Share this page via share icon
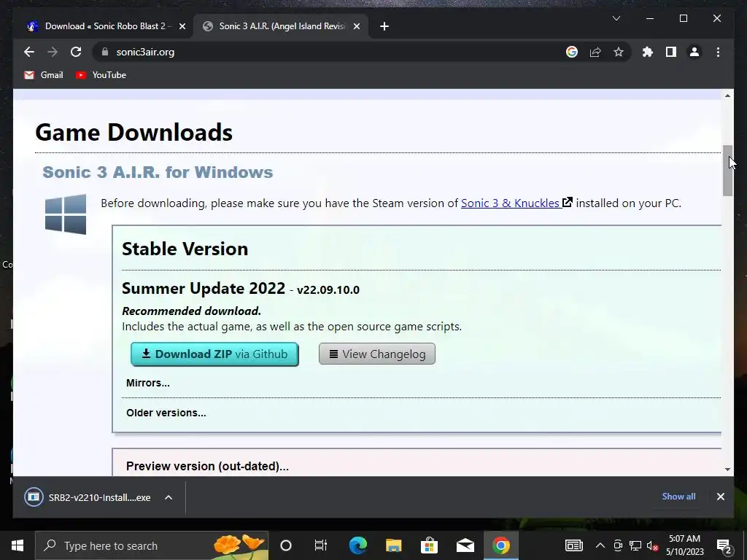Screen dimensions: 747x560 pos(595,52)
